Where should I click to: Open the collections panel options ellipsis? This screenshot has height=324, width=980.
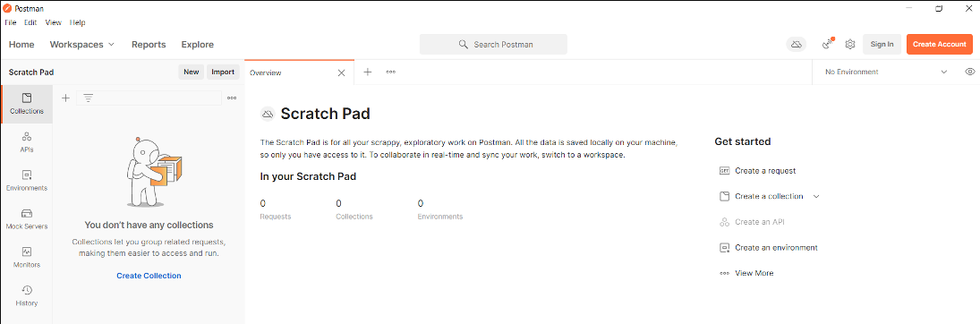232,98
